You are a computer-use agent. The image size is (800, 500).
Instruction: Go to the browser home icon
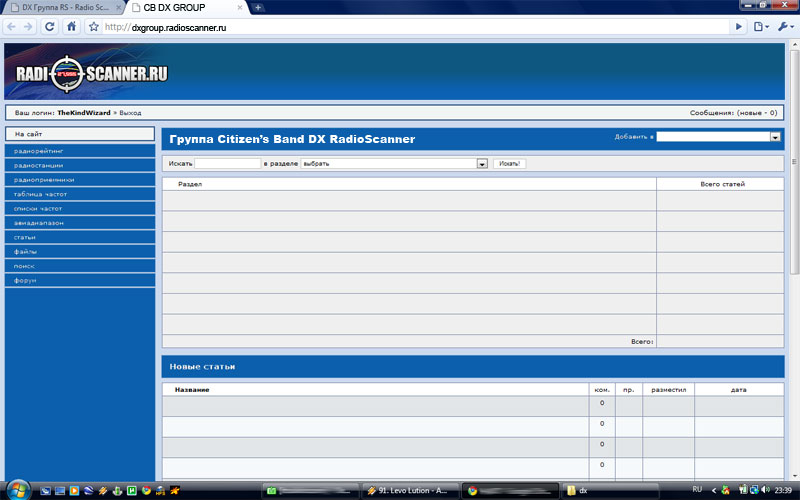tap(71, 27)
